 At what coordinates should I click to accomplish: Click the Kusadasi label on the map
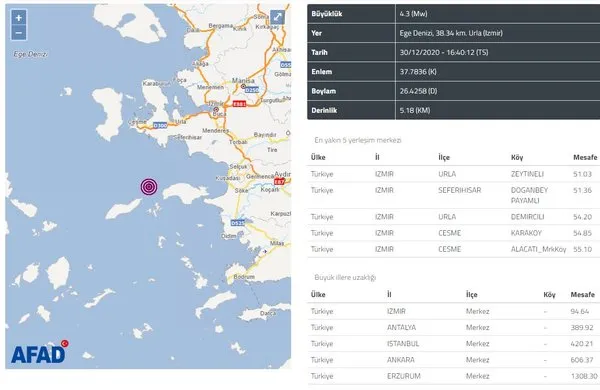pos(228,178)
